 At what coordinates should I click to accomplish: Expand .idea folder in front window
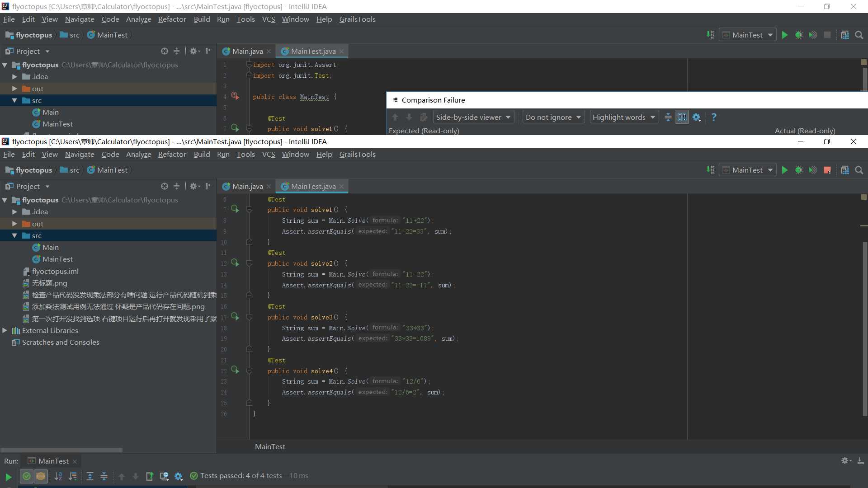[x=14, y=211]
